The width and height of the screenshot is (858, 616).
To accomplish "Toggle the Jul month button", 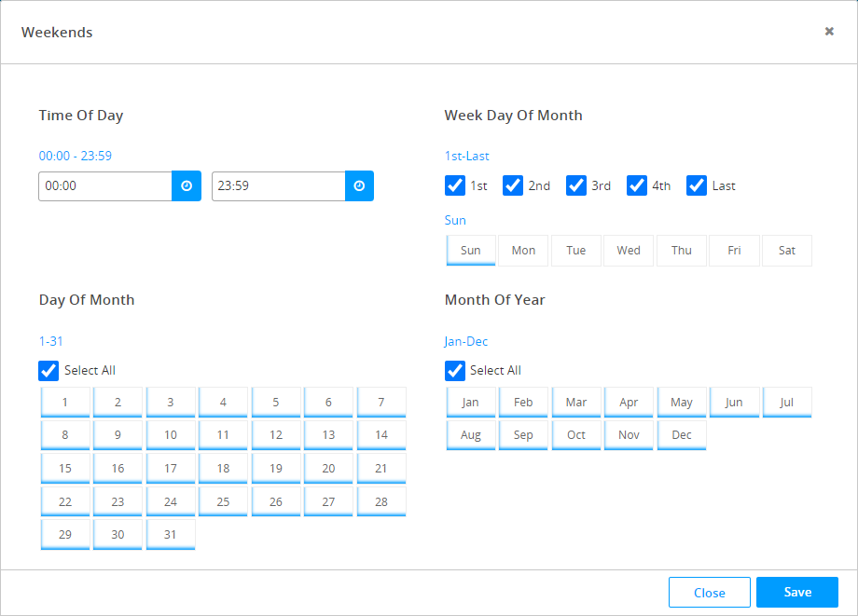I will (787, 403).
